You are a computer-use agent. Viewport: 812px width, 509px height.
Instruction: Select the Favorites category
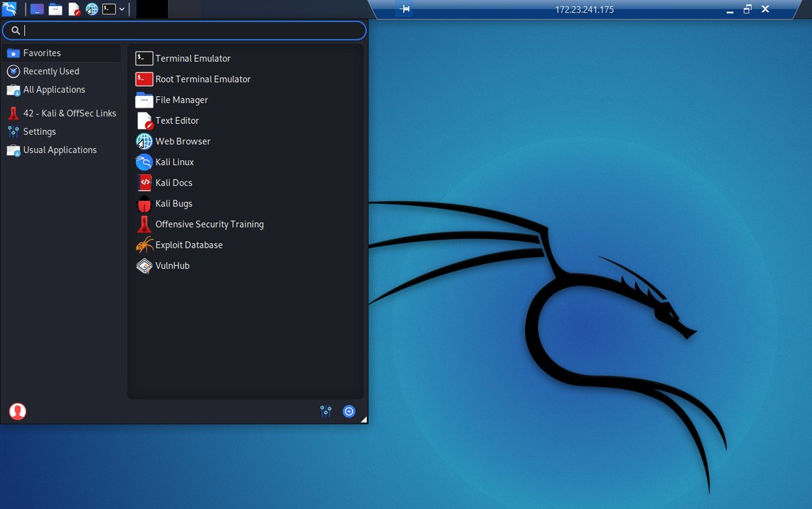pyautogui.click(x=42, y=53)
